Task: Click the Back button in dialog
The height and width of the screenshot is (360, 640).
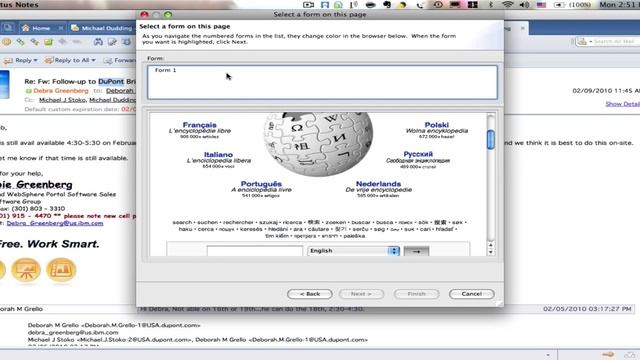Action: (310, 294)
